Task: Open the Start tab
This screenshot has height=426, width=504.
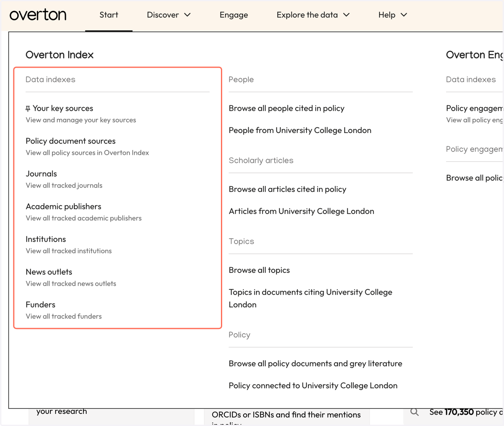Action: pos(109,15)
